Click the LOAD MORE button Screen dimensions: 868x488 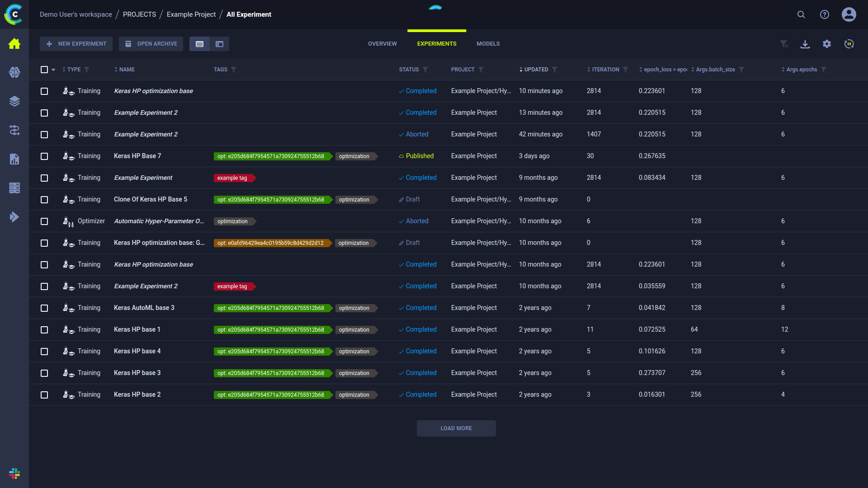456,428
